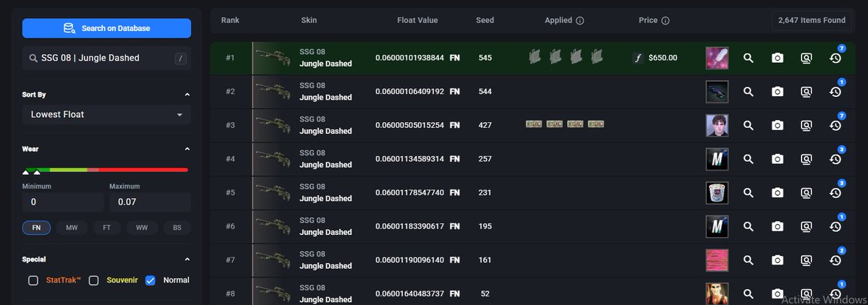Click the Applied column header

[558, 20]
